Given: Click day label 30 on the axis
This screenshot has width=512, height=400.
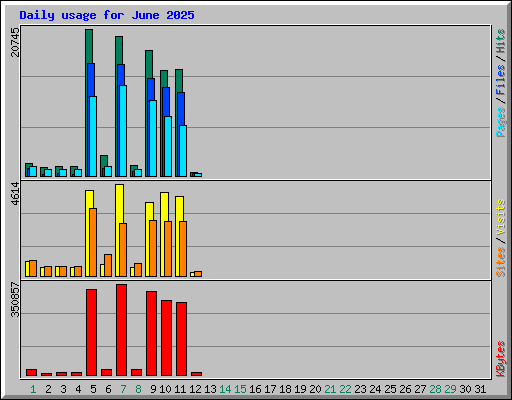Looking at the screenshot, I should (465, 389).
